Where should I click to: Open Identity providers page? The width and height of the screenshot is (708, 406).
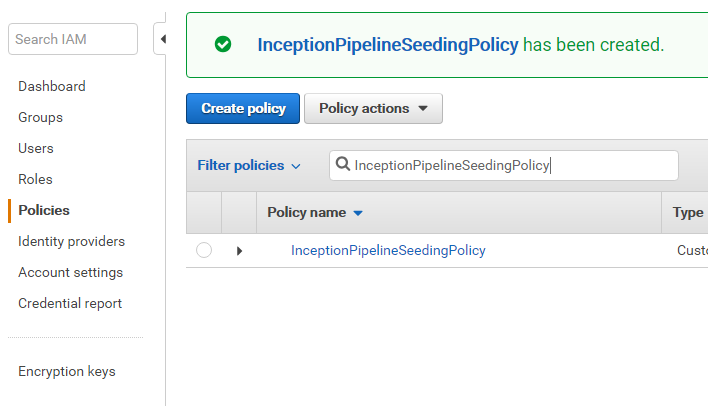pyautogui.click(x=71, y=242)
